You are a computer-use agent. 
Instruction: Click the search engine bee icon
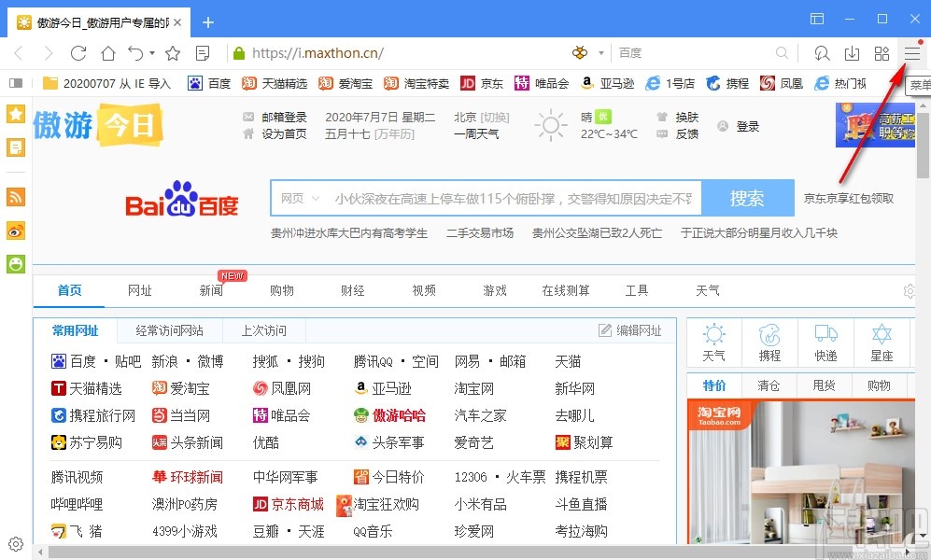coord(580,53)
